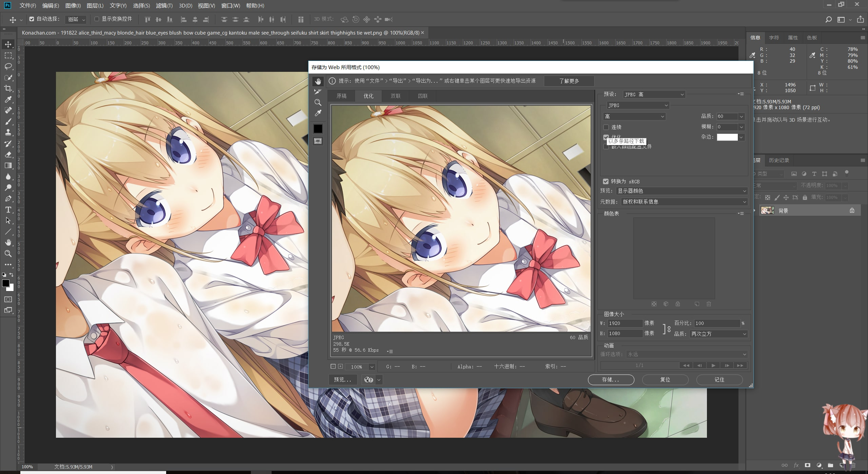Toggle the 自动选择 checkbox in the options bar
868x474 pixels.
32,19
